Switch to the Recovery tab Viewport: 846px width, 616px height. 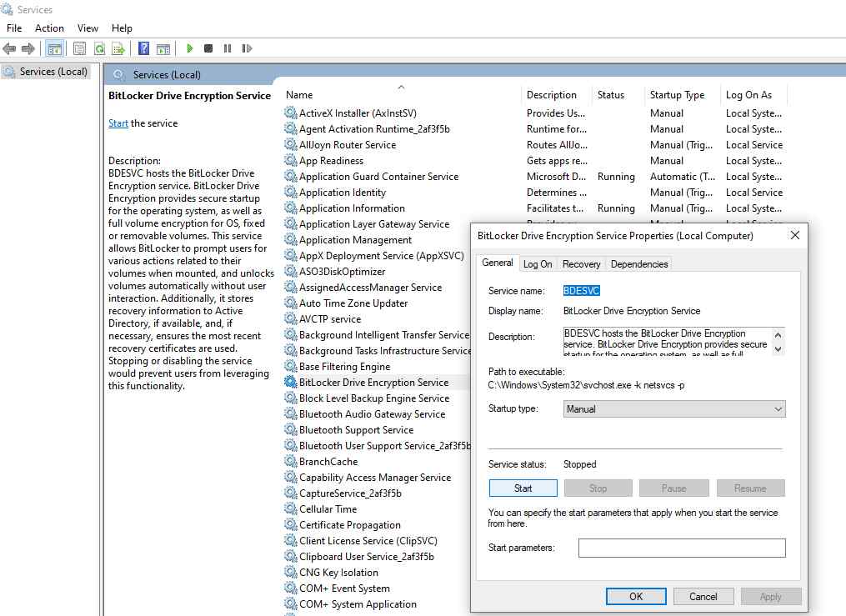[x=581, y=263]
